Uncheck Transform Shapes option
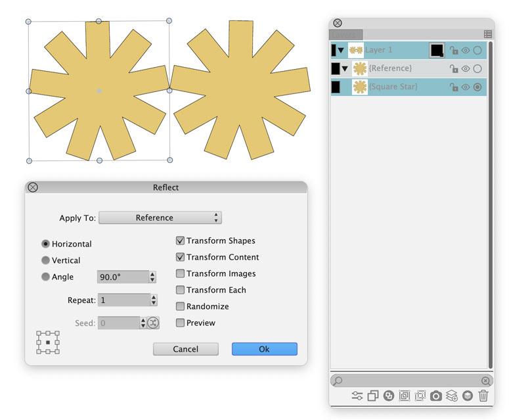This screenshot has width=509, height=420. (x=180, y=241)
